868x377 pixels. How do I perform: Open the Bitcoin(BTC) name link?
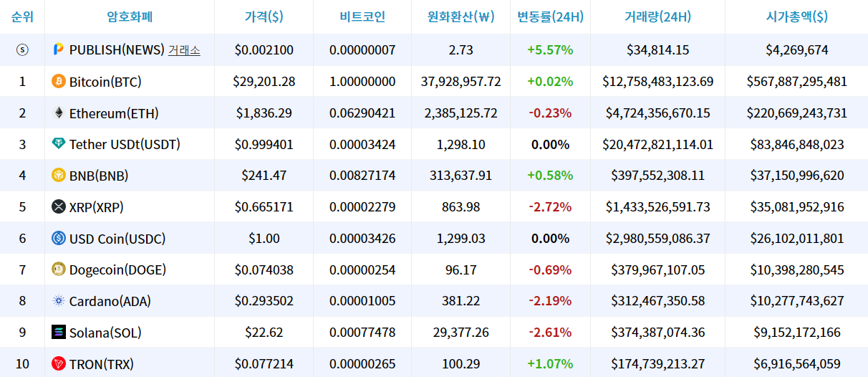[x=105, y=82]
